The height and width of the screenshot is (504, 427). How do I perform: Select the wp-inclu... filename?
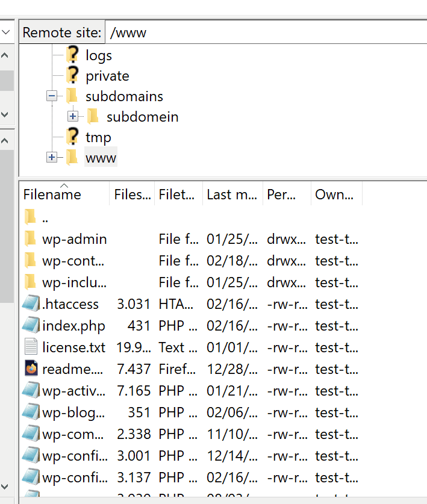74,282
